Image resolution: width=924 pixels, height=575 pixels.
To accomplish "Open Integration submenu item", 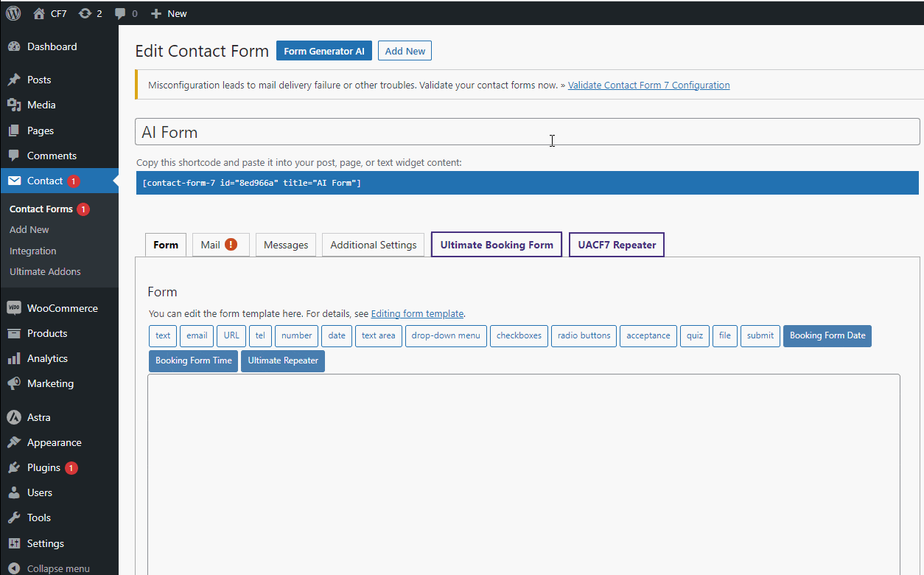I will click(x=33, y=251).
